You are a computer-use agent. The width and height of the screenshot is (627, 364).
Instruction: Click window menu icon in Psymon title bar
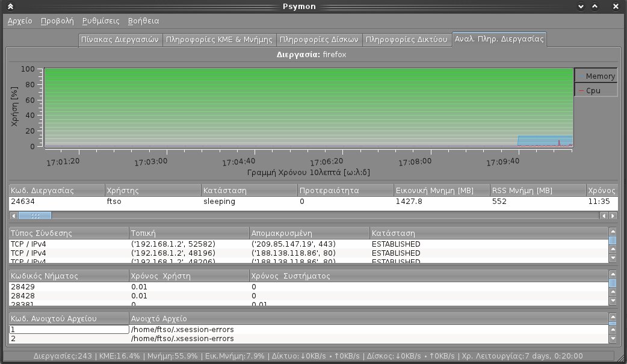tap(11, 7)
